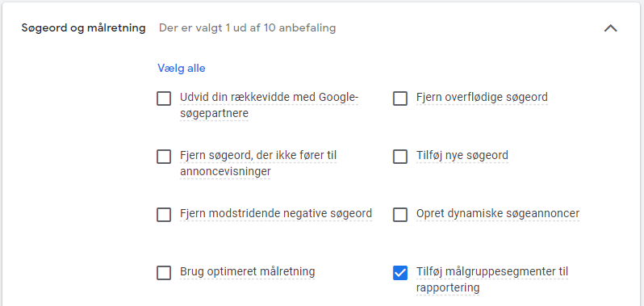Click the Søgeord og målretning section heading
Viewport: 644px width, 306px height.
(x=83, y=28)
